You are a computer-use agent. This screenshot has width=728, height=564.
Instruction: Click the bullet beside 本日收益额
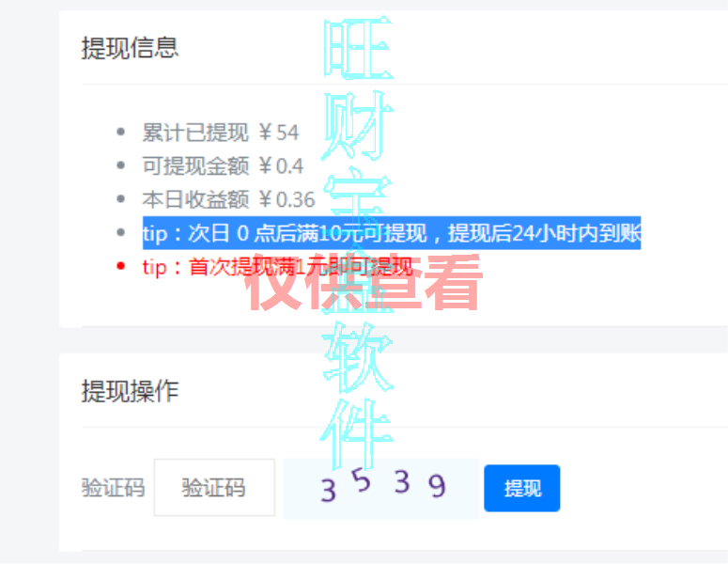pos(121,199)
